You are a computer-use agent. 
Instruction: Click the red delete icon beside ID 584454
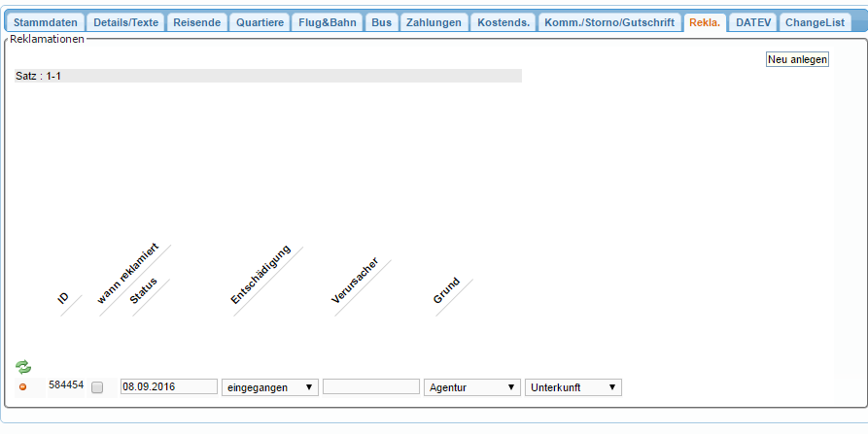point(23,387)
